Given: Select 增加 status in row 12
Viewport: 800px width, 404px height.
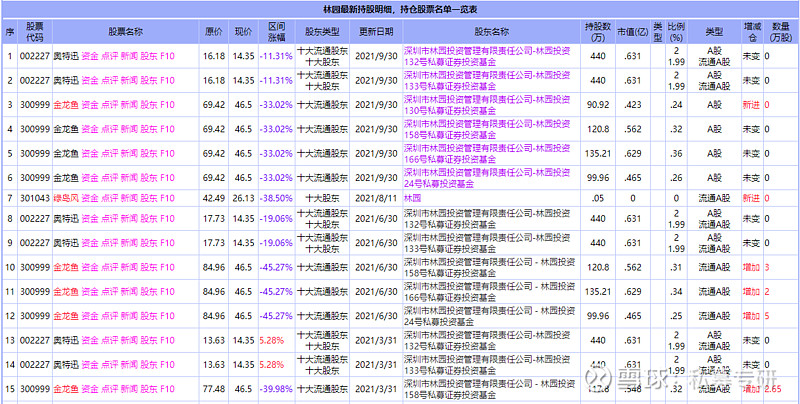Looking at the screenshot, I should tap(751, 316).
